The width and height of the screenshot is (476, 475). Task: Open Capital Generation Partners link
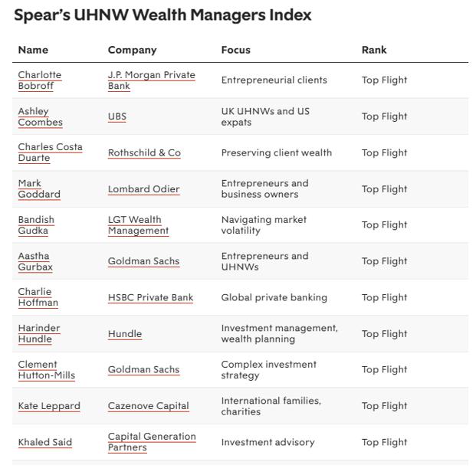pyautogui.click(x=152, y=442)
